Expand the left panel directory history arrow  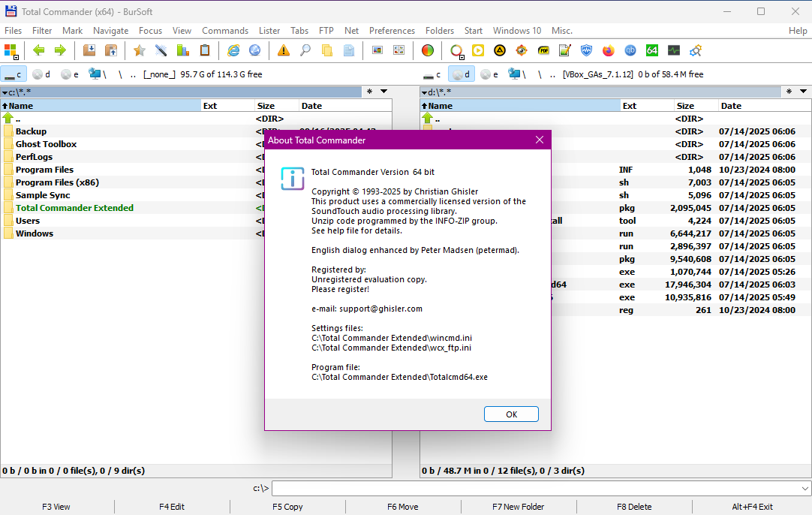pos(383,92)
